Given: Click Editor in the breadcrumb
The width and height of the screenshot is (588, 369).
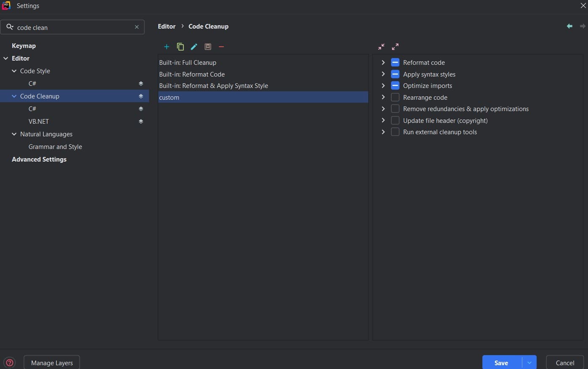Looking at the screenshot, I should click(167, 26).
